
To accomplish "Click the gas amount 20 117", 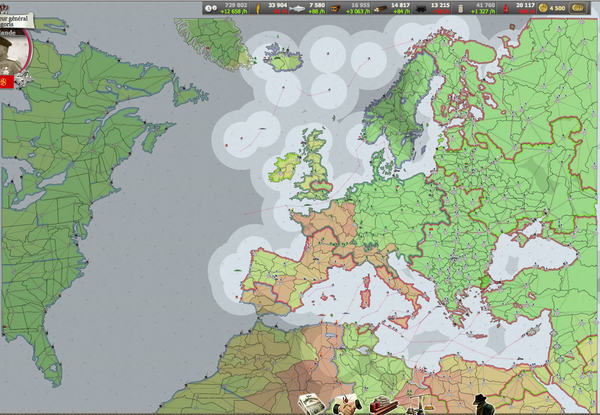I will pos(525,5).
